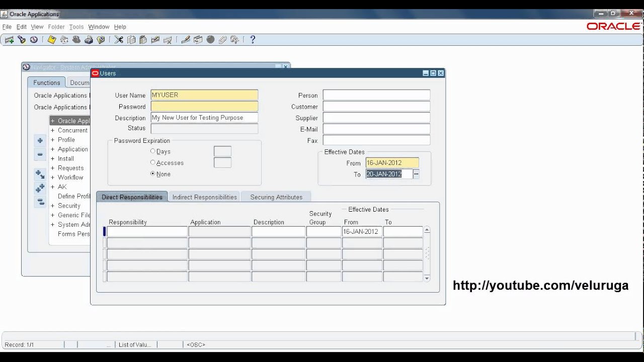The height and width of the screenshot is (362, 644).
Task: Click the Description field
Action: pyautogui.click(x=204, y=118)
